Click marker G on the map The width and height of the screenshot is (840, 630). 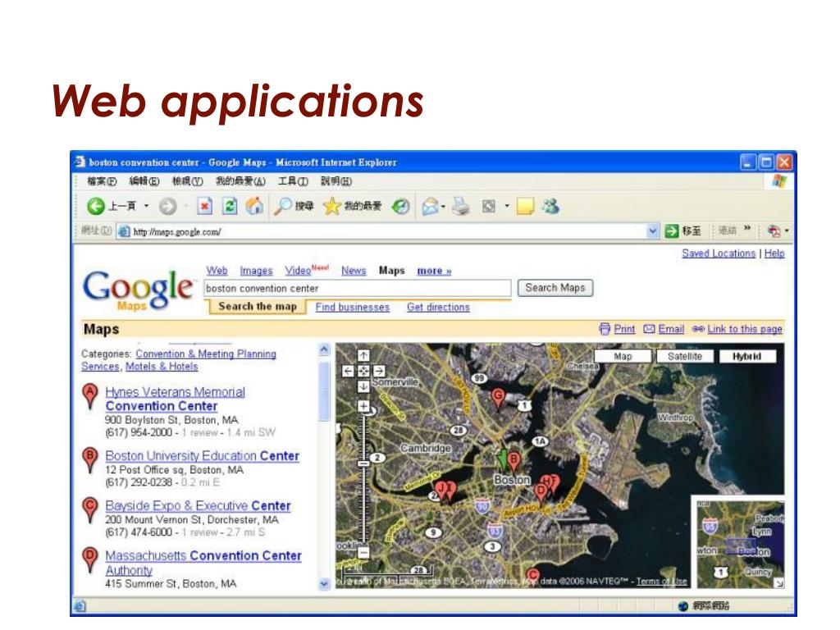click(498, 398)
